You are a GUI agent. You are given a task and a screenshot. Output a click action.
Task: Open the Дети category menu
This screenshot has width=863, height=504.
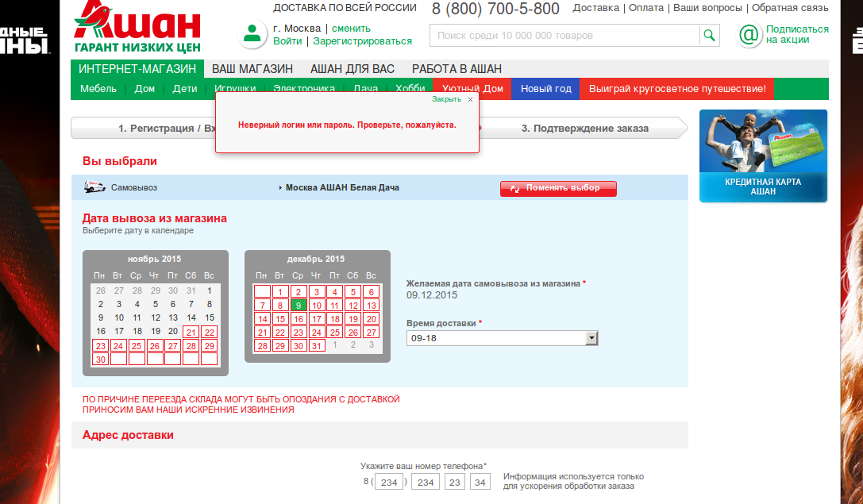tap(185, 89)
